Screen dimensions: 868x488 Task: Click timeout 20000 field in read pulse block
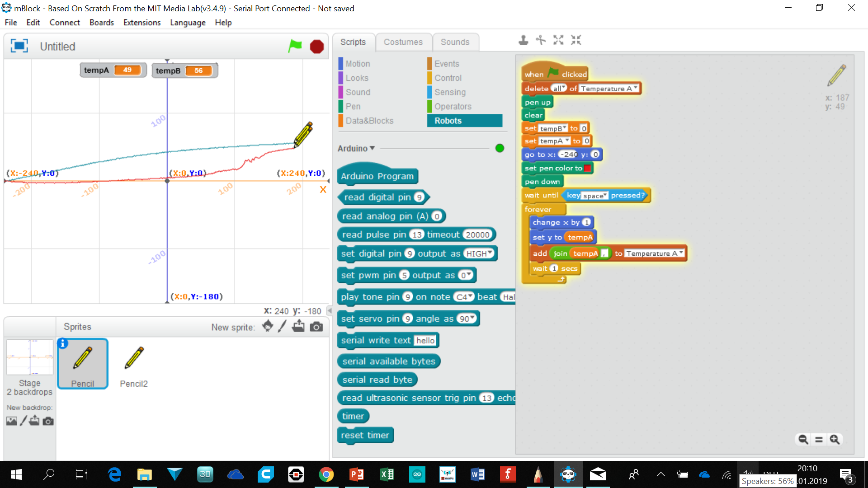477,235
